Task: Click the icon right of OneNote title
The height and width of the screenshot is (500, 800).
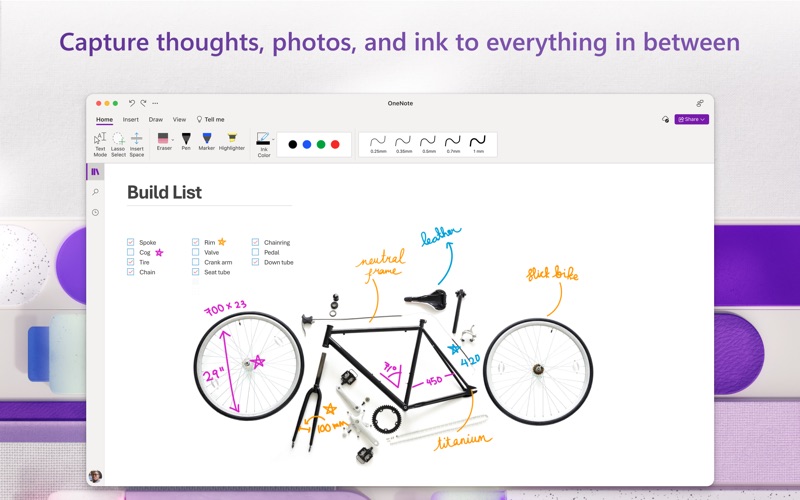Action: [x=700, y=103]
